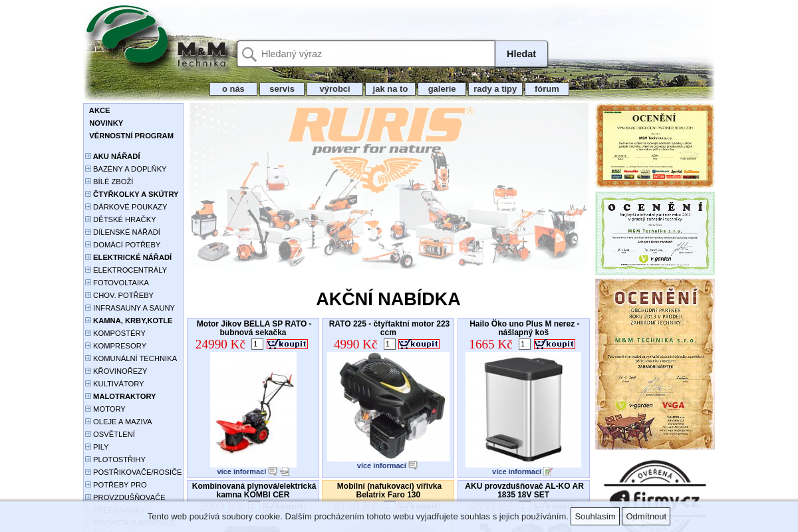Select FOTOVOLTAIKA category
798x532 pixels.
coord(121,283)
